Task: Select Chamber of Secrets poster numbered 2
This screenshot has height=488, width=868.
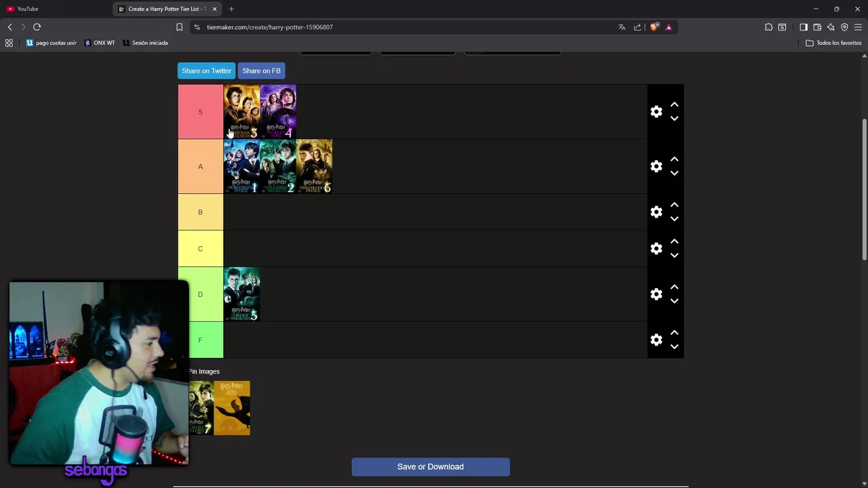Action: [278, 166]
